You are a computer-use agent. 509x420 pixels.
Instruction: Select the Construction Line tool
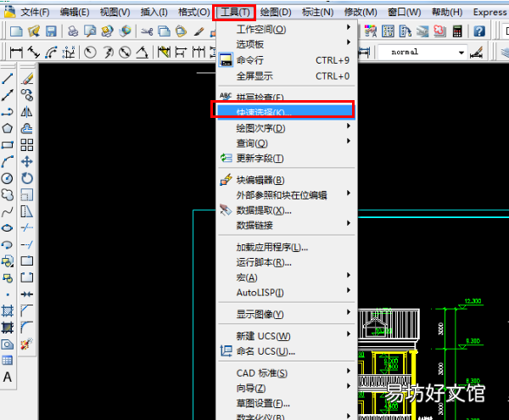click(x=7, y=95)
